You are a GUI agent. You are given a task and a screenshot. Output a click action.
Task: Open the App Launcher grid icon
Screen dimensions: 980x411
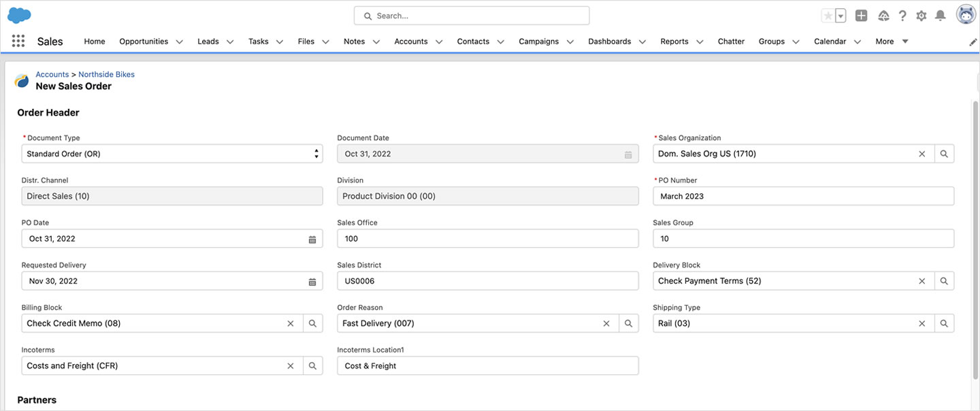click(18, 41)
